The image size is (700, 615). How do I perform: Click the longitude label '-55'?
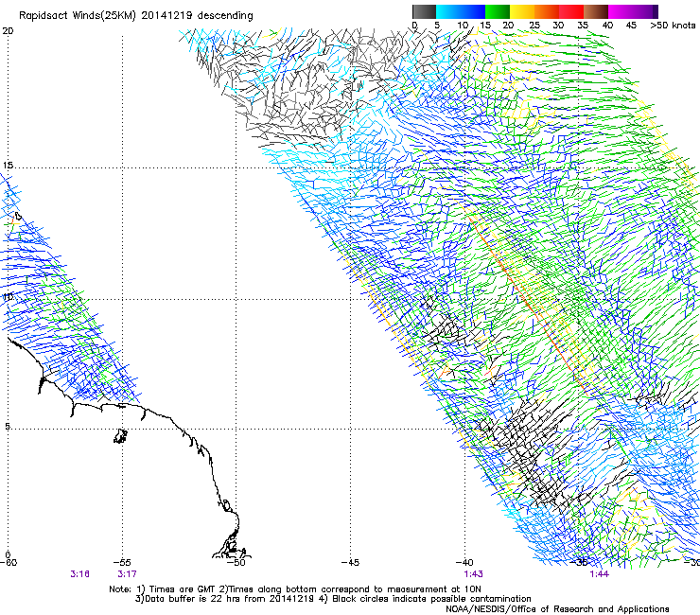pos(122,562)
